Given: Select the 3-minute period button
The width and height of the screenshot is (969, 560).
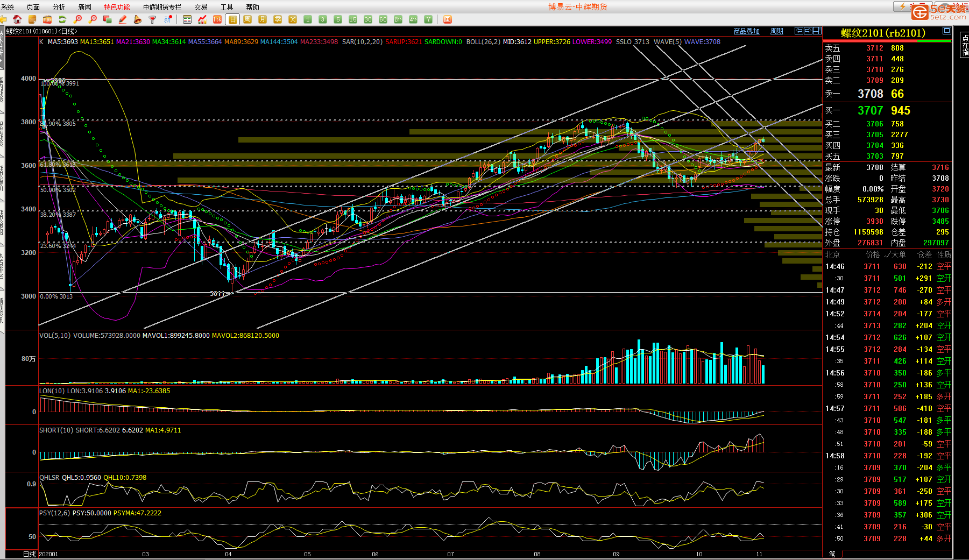Looking at the screenshot, I should coord(323,19).
